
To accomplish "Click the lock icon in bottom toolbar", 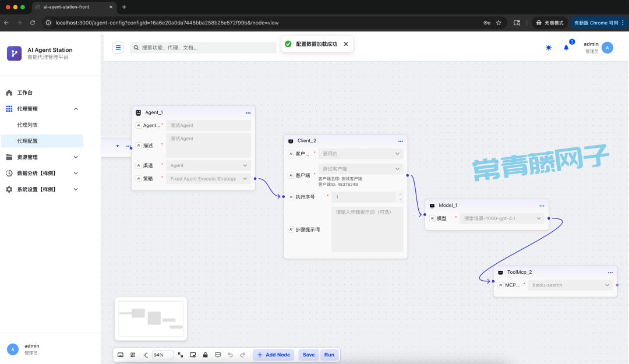I will point(205,355).
